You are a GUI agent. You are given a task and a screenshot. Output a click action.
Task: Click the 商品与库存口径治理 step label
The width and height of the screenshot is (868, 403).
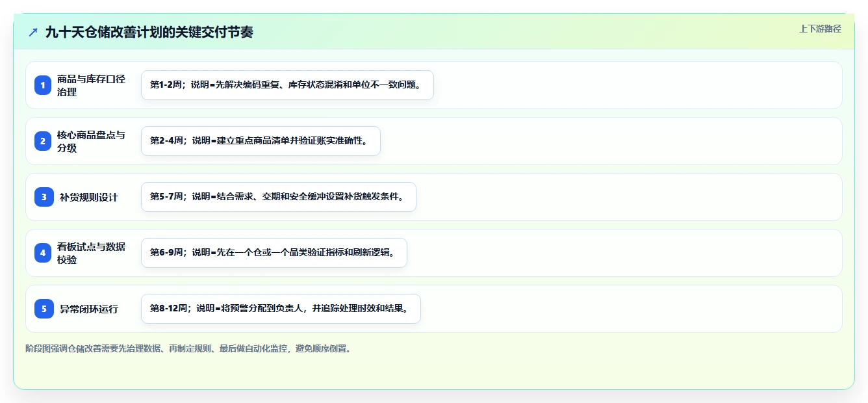coord(92,85)
